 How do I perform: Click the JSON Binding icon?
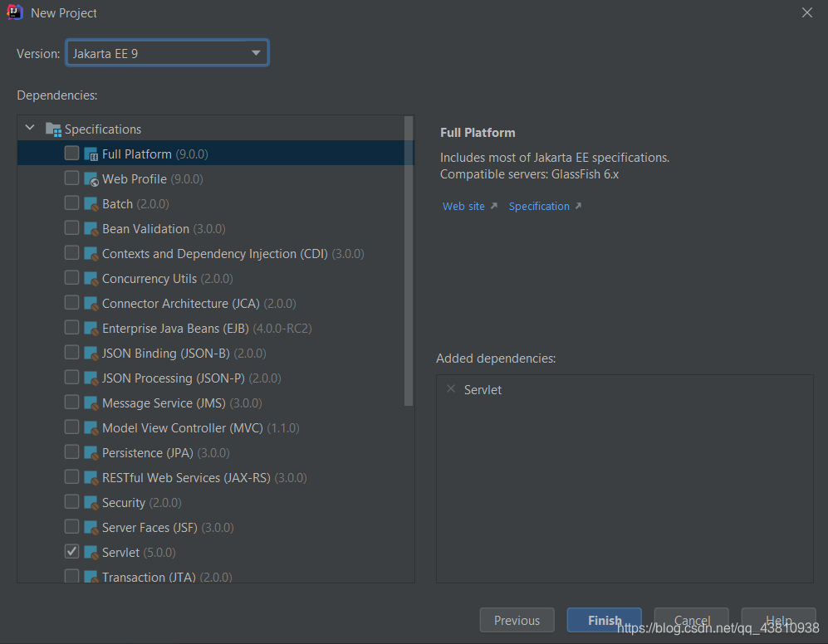click(91, 354)
